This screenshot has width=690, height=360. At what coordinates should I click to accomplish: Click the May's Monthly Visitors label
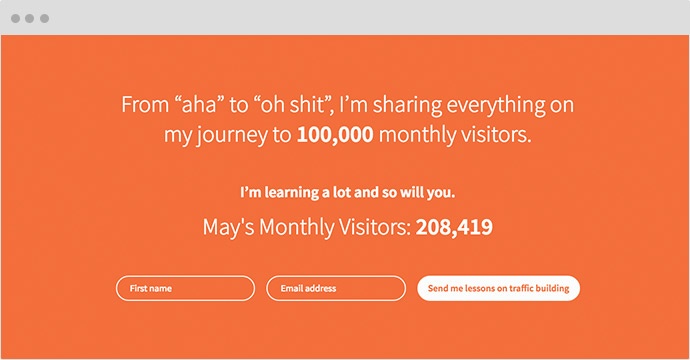click(x=307, y=228)
